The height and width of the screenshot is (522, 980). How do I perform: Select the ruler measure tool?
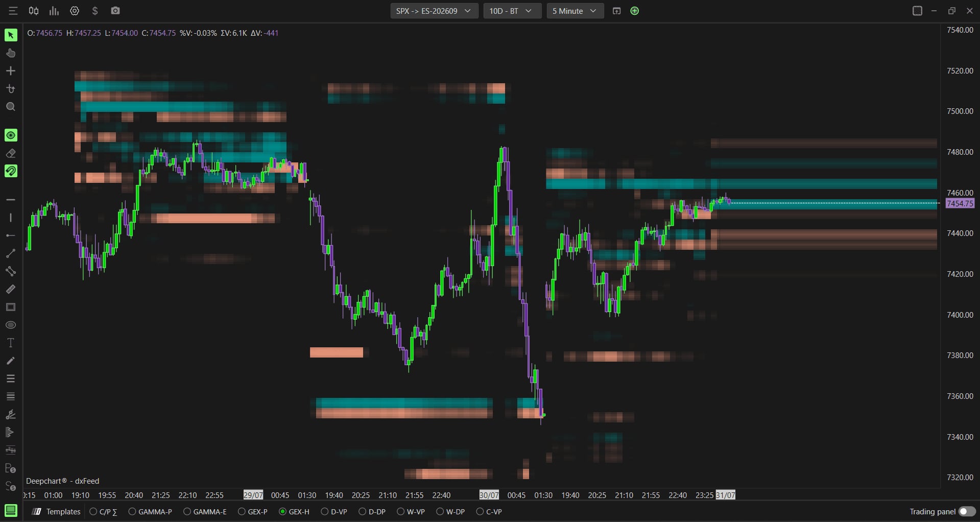(x=11, y=289)
